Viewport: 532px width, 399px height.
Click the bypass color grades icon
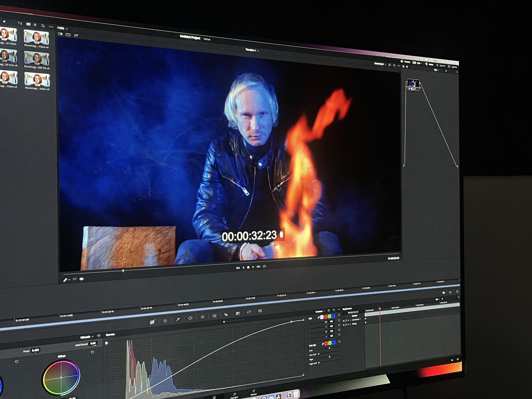coord(390,65)
